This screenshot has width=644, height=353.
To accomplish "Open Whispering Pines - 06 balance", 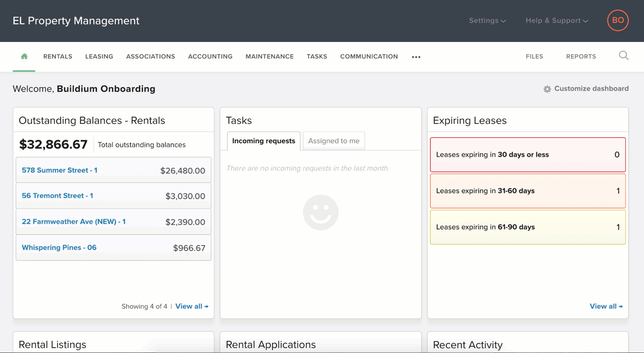I will 59,247.
